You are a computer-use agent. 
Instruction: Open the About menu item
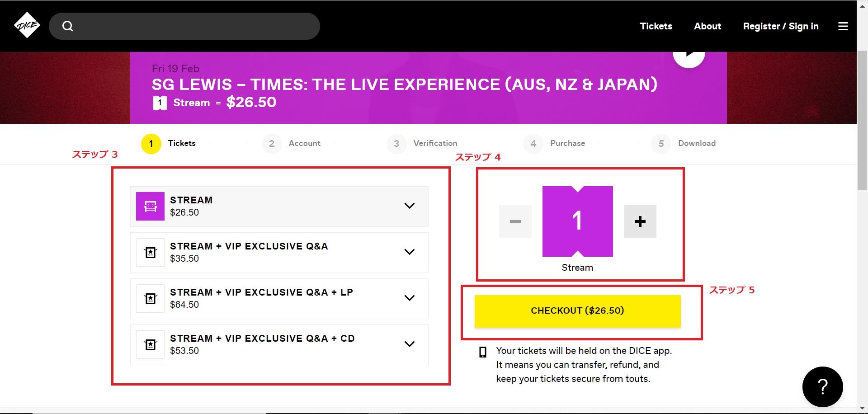pyautogui.click(x=708, y=26)
